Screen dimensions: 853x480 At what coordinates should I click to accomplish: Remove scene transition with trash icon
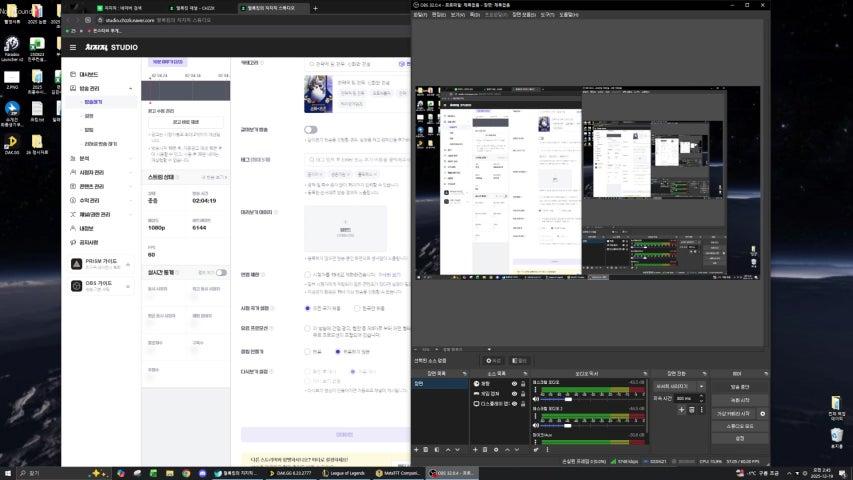point(691,409)
